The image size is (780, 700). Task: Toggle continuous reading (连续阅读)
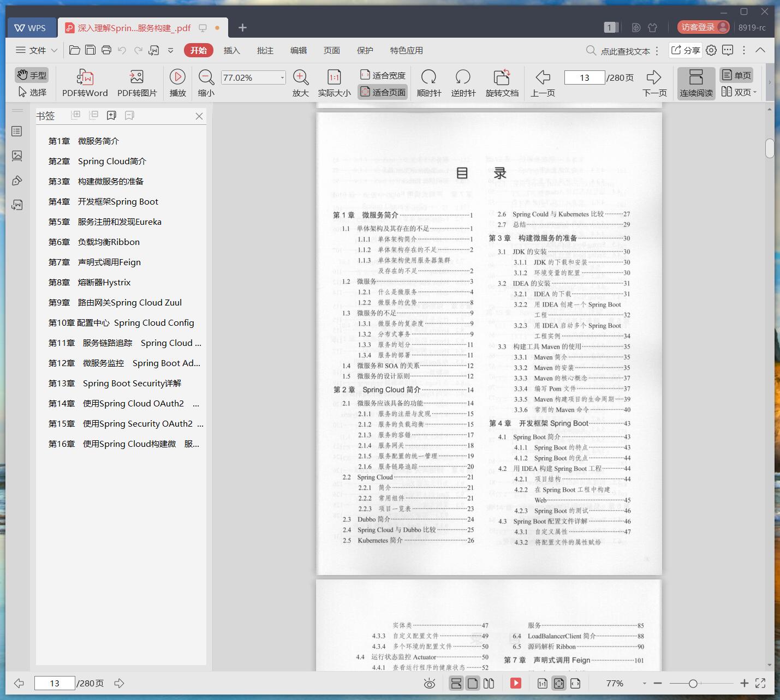(x=696, y=83)
